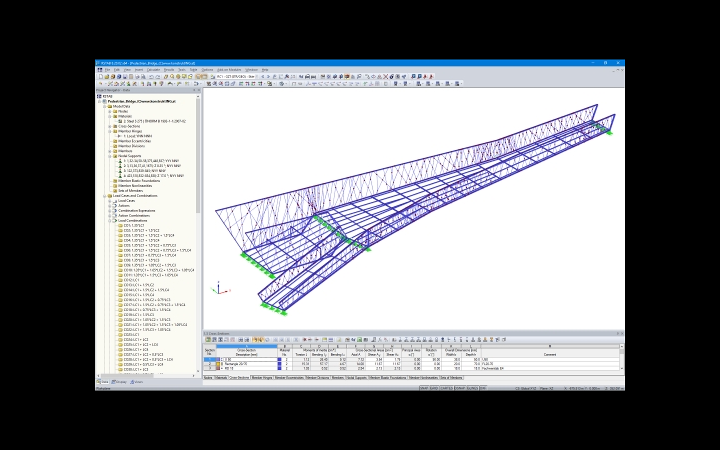Toggle CARTES in the status bar
Screen dimensions: 720x450
446,388
